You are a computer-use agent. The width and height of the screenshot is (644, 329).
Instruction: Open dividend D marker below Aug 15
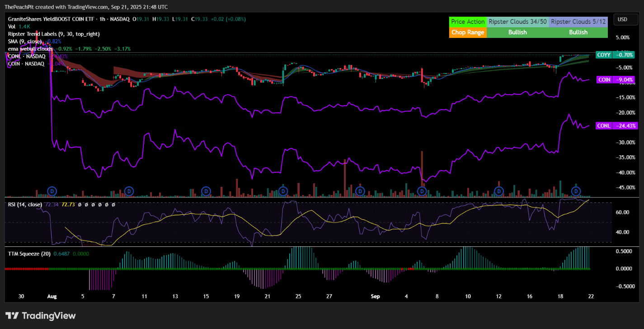click(206, 191)
